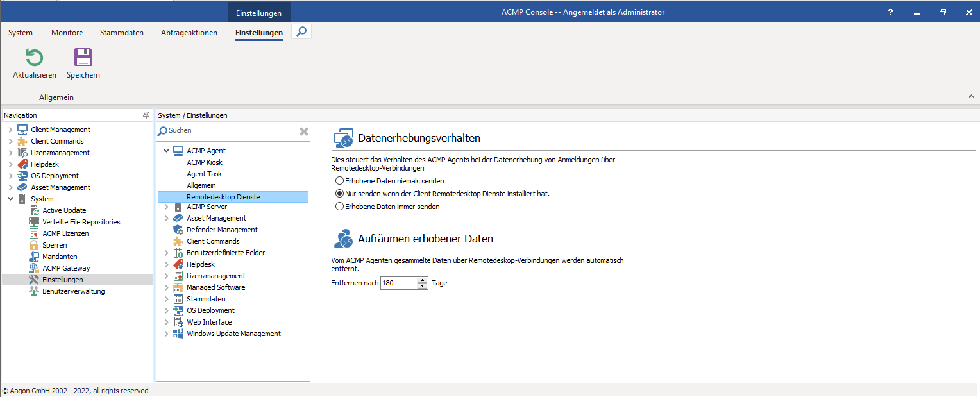Click the Speichern floppy disk icon

tap(83, 58)
